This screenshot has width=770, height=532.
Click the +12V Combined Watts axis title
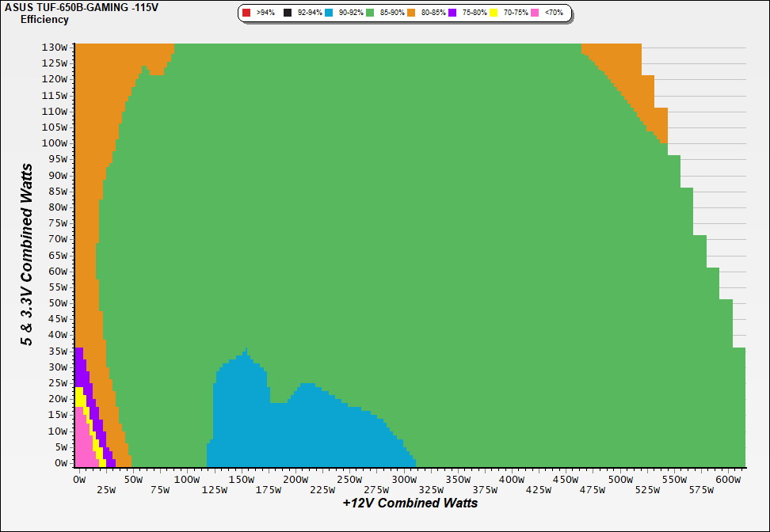click(x=410, y=503)
